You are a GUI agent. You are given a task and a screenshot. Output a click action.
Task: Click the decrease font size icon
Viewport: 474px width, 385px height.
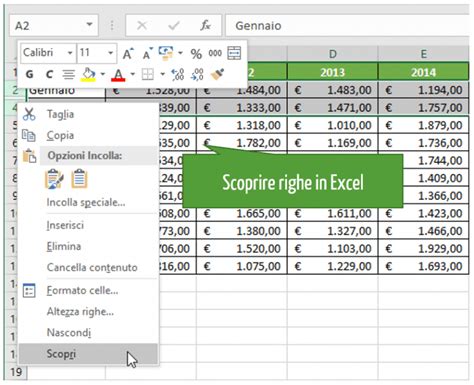[x=147, y=53]
